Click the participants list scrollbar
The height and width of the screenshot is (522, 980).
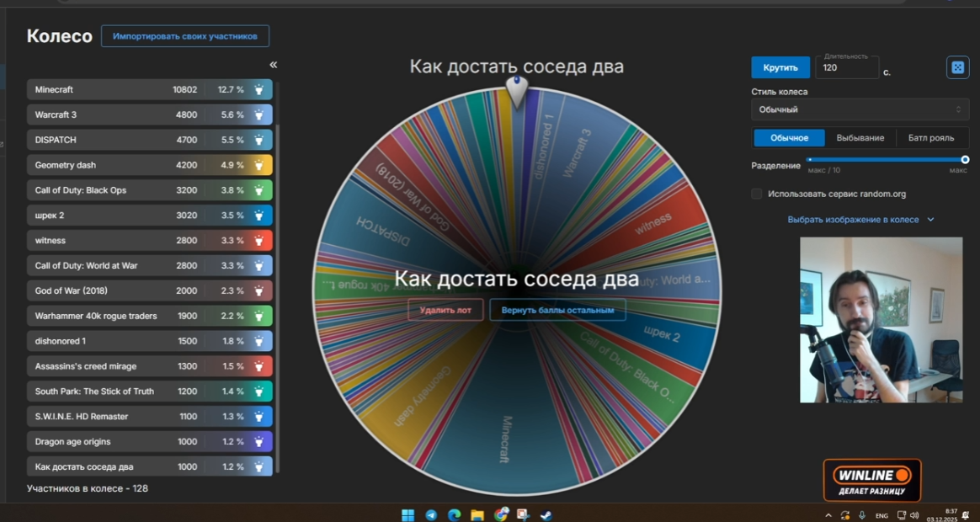click(x=278, y=297)
